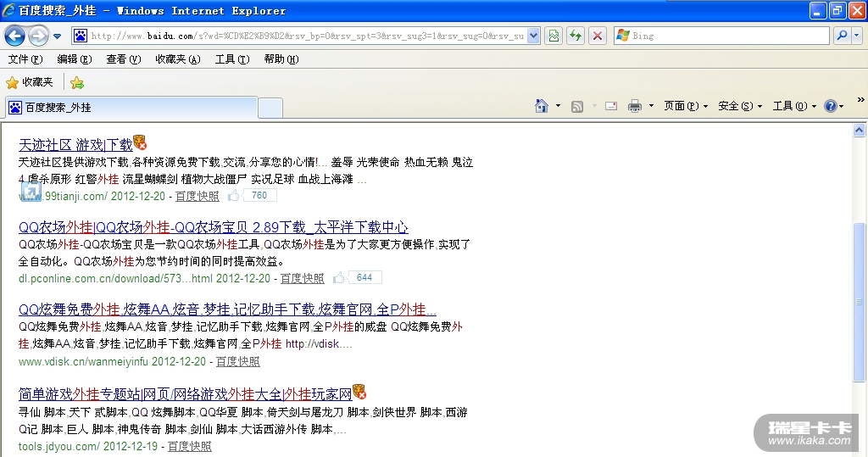Click the vertical scrollbar thumb

click(859, 302)
